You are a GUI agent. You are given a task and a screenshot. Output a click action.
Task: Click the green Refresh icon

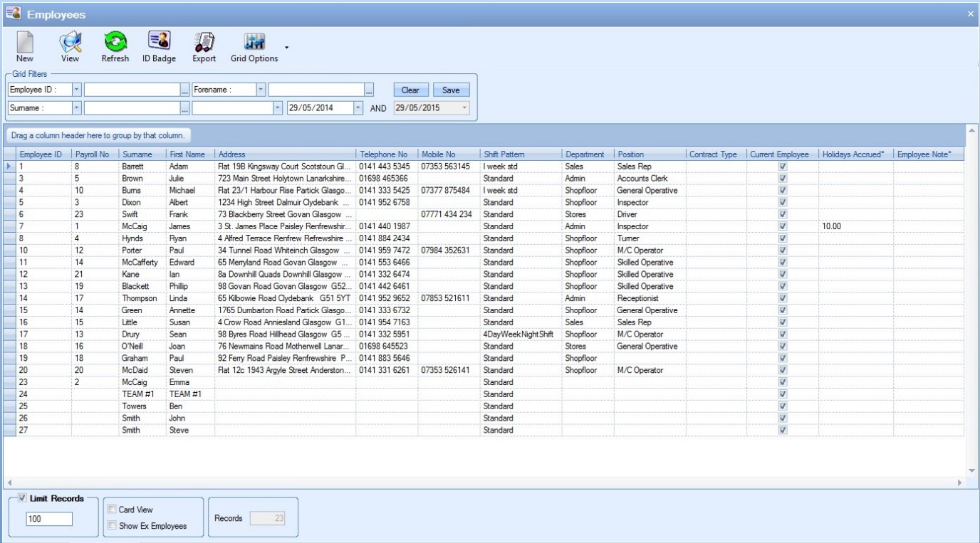tap(115, 43)
